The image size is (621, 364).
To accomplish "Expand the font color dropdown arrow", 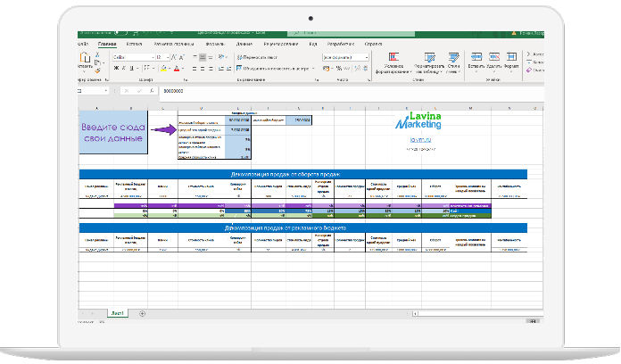I will 183,69.
